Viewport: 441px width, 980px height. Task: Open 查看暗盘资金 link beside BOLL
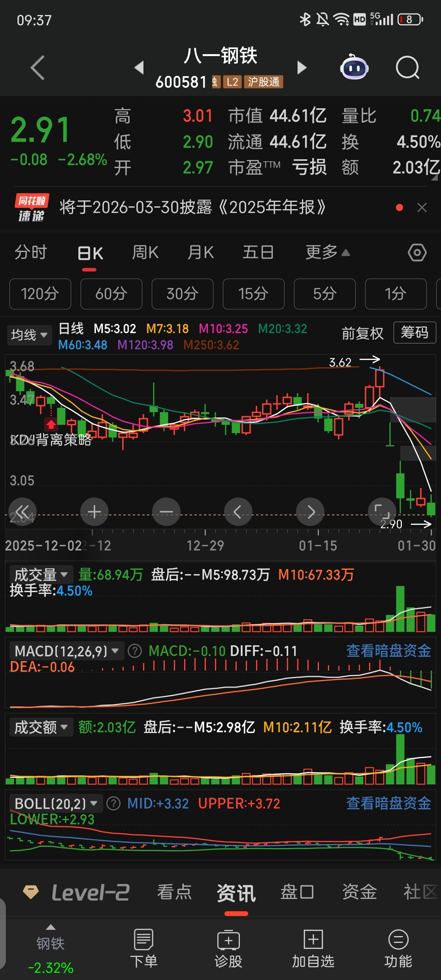click(x=388, y=803)
